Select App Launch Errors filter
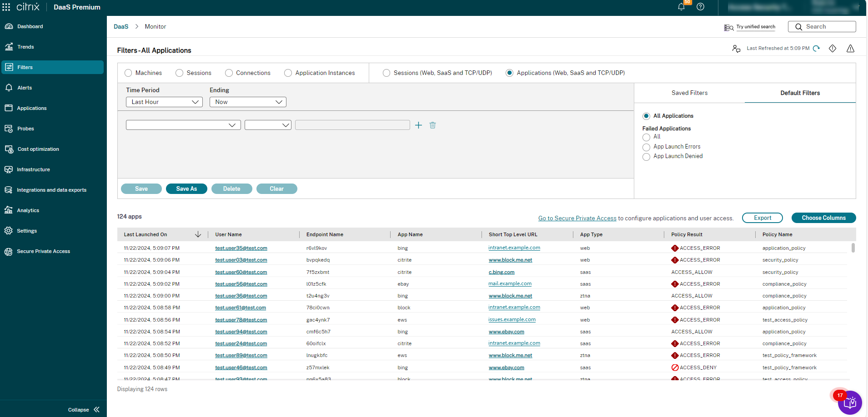The image size is (868, 417). pos(646,147)
